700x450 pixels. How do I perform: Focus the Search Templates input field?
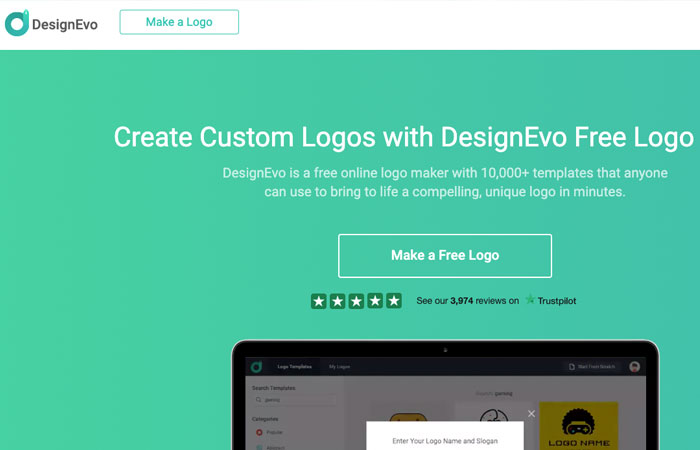[x=295, y=400]
